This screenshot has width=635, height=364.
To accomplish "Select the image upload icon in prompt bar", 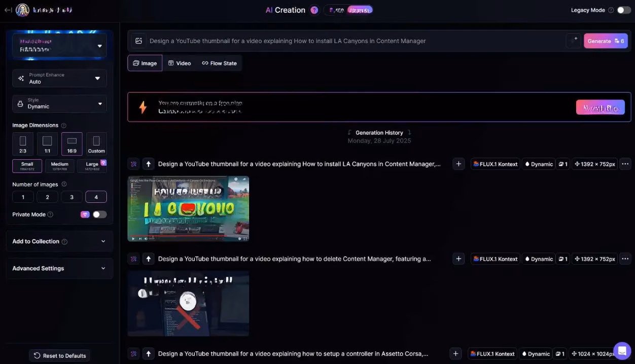I will [138, 41].
